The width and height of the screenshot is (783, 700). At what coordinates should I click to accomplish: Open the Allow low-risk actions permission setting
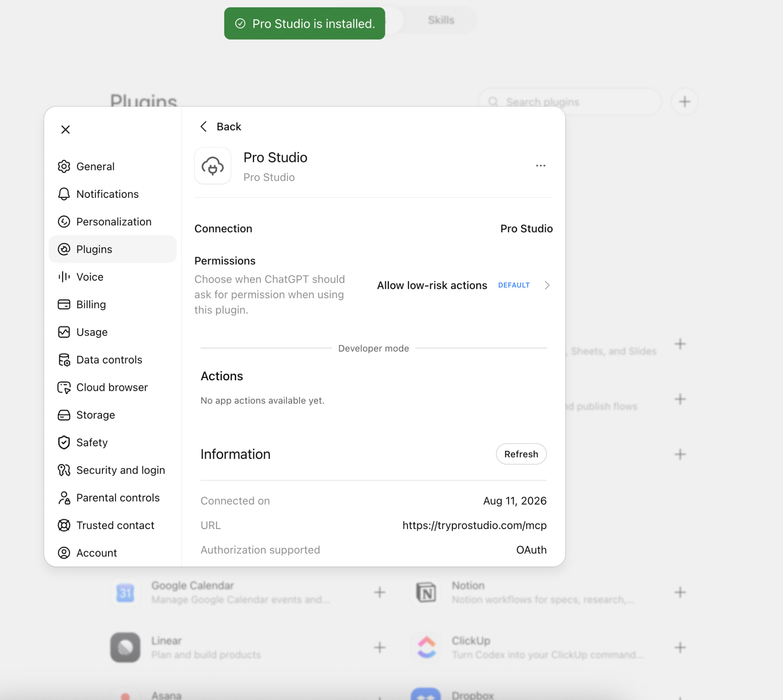point(464,285)
